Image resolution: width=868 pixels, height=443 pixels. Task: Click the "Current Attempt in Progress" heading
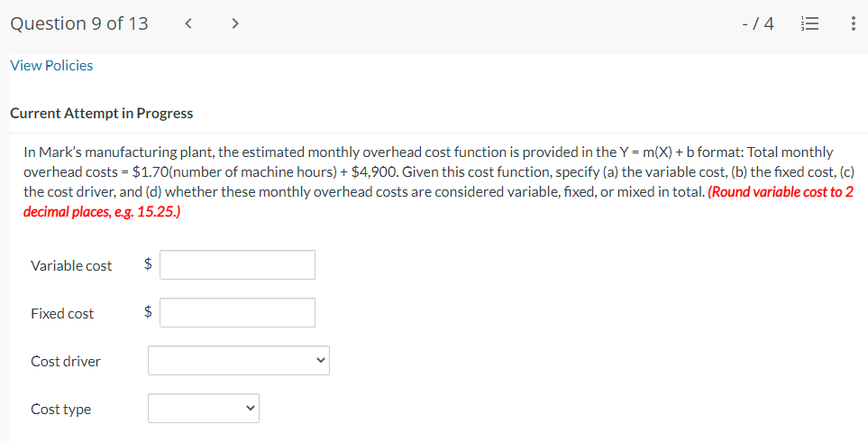(x=101, y=114)
